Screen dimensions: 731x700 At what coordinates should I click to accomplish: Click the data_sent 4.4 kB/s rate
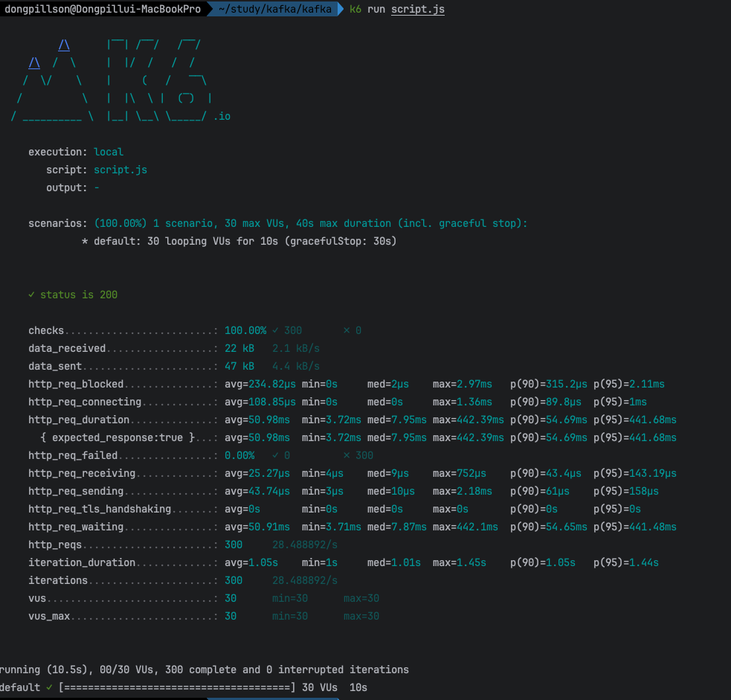[x=295, y=366]
